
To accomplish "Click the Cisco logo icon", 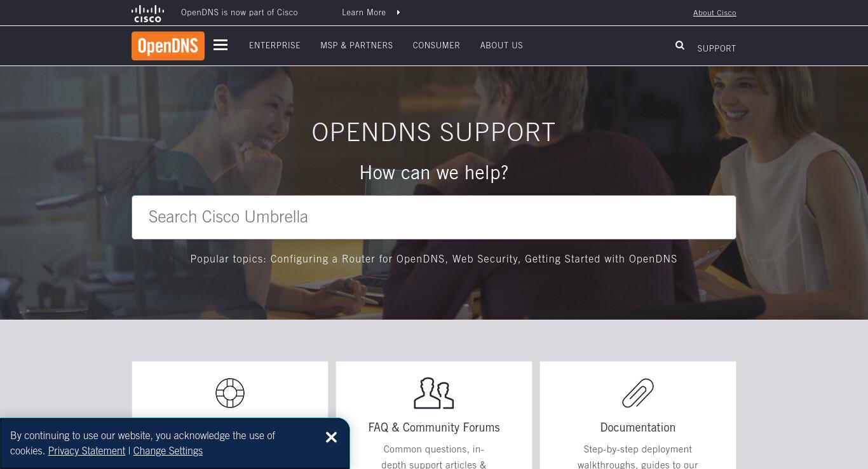I will pyautogui.click(x=147, y=13).
